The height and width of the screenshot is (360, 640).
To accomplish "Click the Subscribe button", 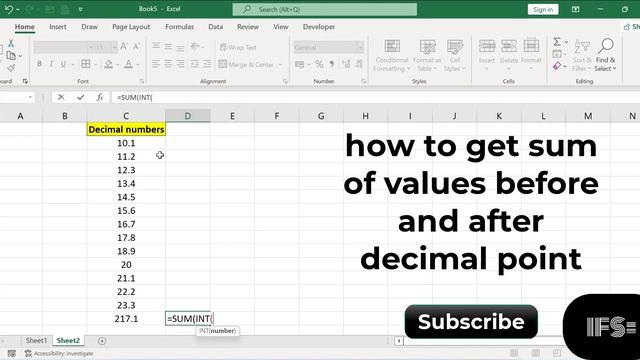I will pyautogui.click(x=471, y=322).
